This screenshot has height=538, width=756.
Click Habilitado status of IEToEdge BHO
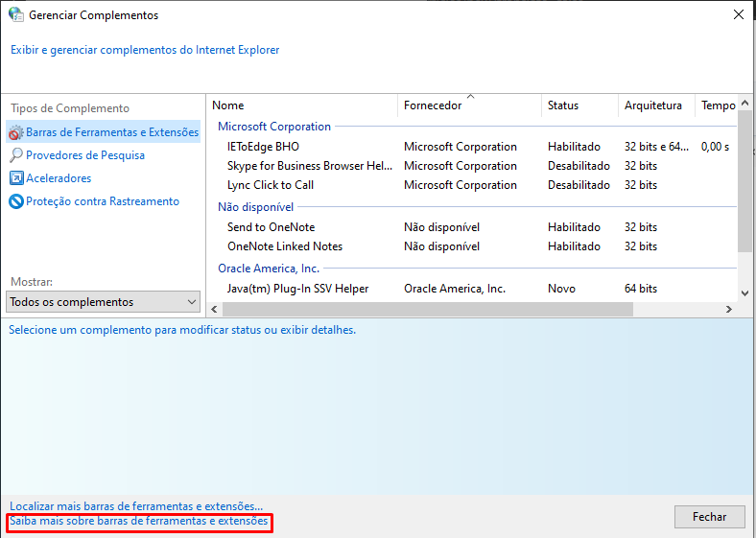(574, 147)
